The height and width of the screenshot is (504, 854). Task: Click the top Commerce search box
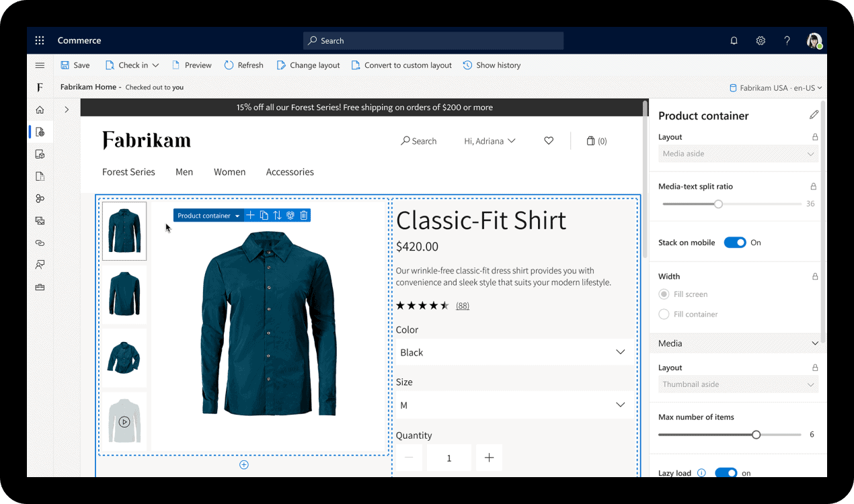pos(433,41)
